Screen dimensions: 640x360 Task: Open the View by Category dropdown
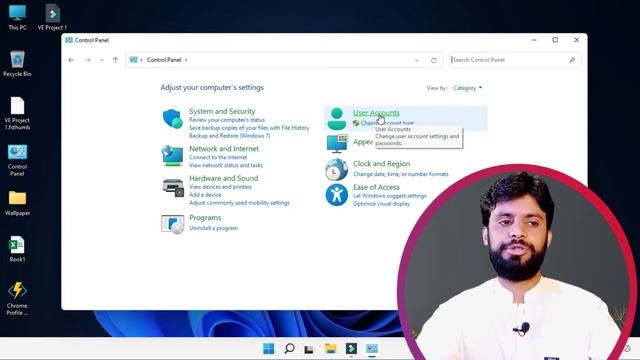(x=467, y=88)
